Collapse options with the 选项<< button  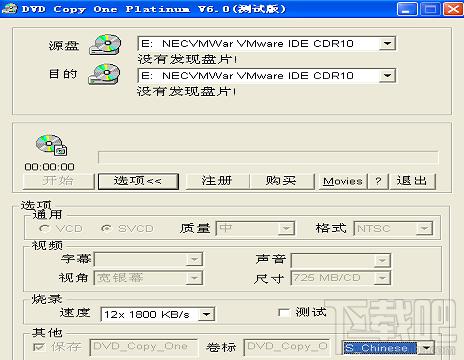tap(138, 181)
